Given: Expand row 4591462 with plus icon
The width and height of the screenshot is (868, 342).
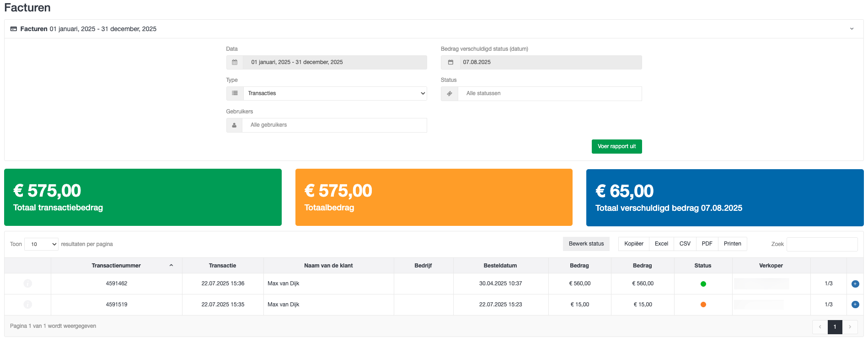Looking at the screenshot, I should [x=855, y=284].
